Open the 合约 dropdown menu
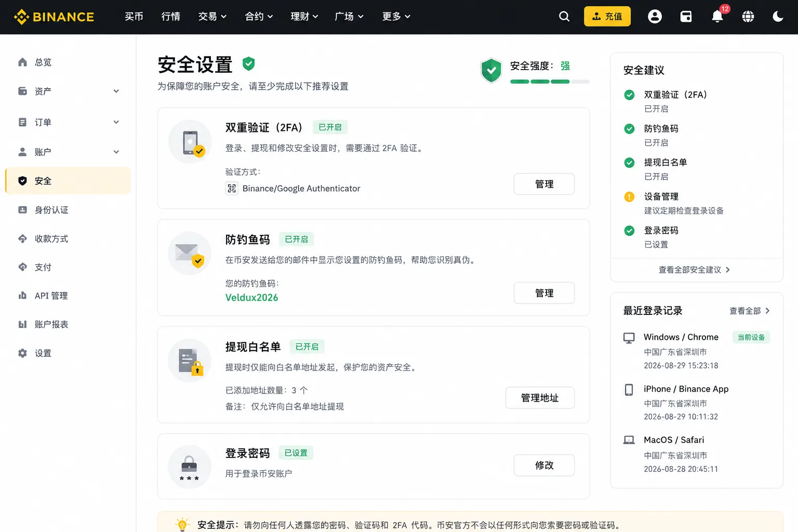The height and width of the screenshot is (532, 798). click(x=259, y=17)
